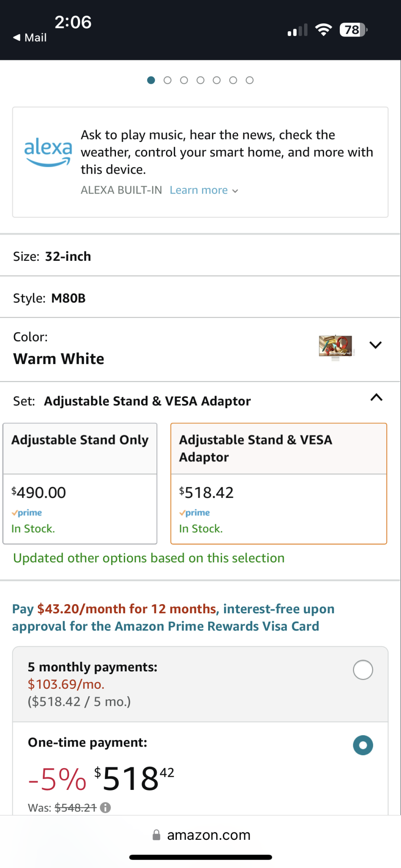Tap the Alexa logo icon

point(48,152)
